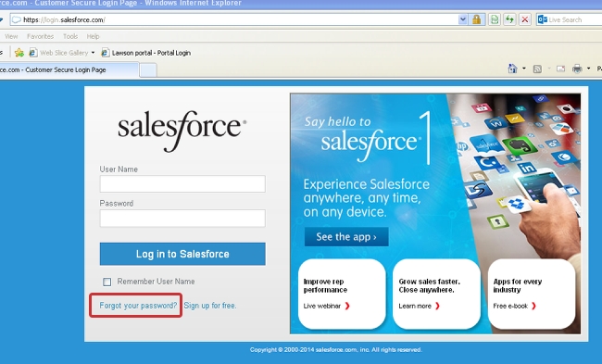Click the Improve rep performance card
The image size is (602, 364).
(x=342, y=294)
